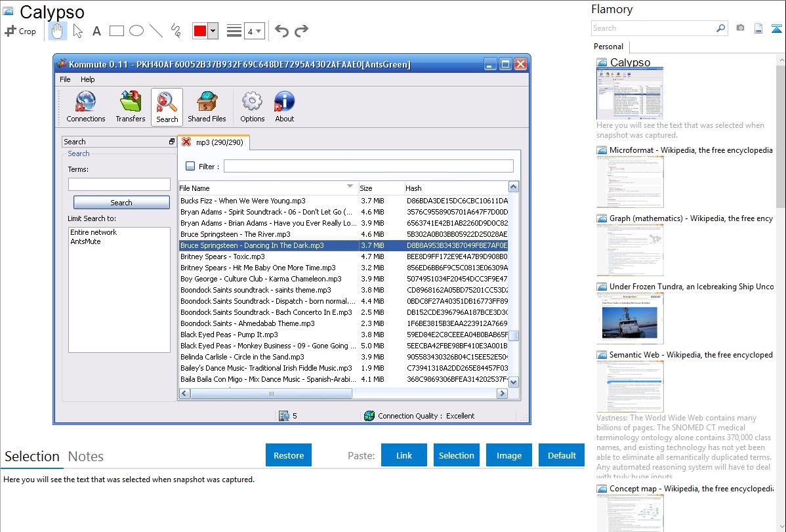Click the red color swatch
This screenshot has width=786, height=532.
tap(199, 31)
